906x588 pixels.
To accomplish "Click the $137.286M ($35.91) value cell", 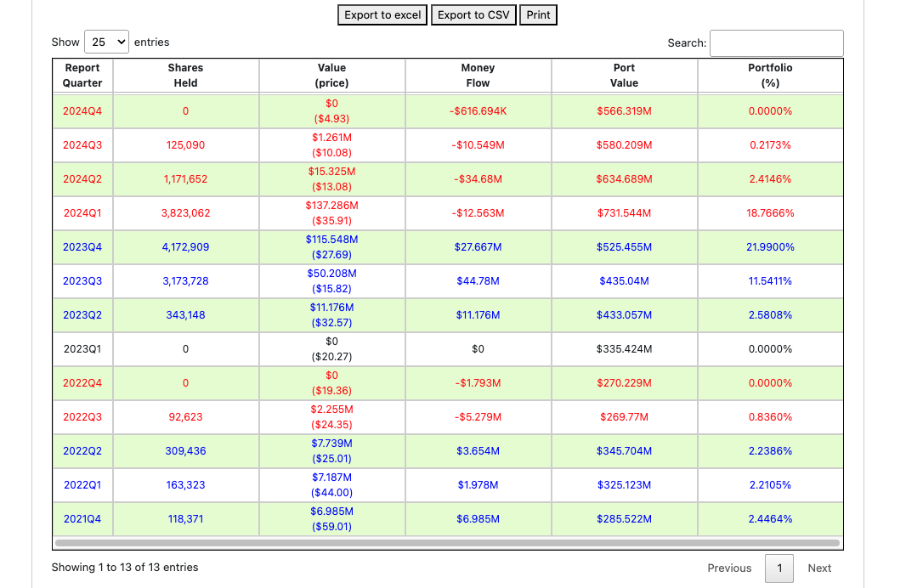I will (x=331, y=213).
